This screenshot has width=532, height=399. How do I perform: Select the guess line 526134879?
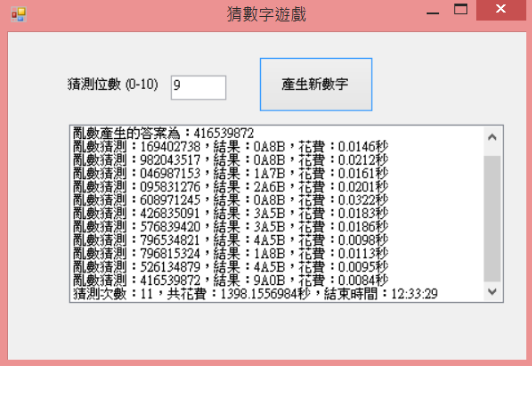click(231, 267)
